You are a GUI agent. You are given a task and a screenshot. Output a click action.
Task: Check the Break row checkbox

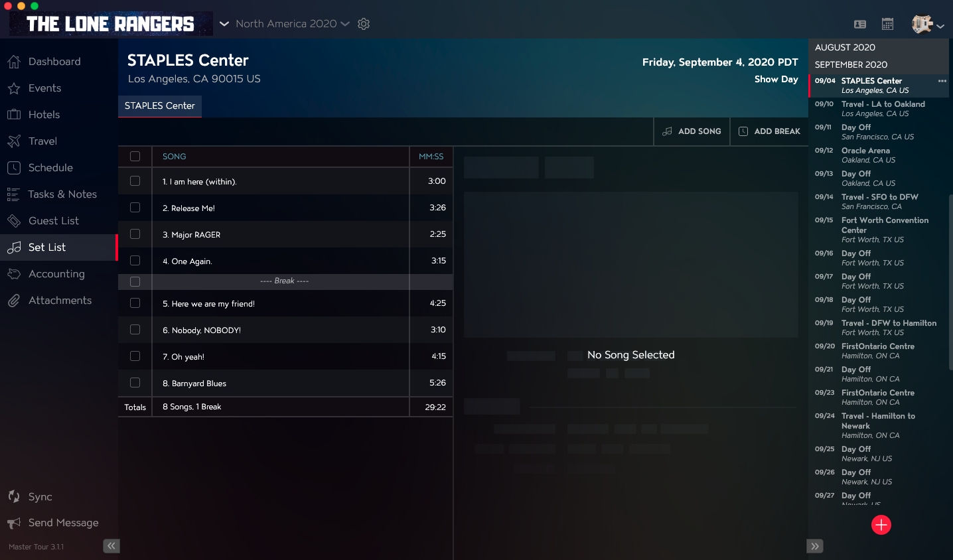(135, 282)
